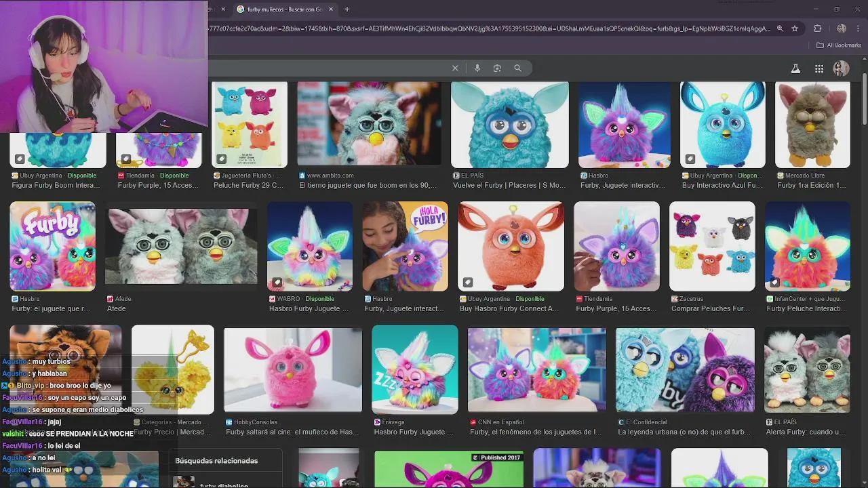868x488 pixels.
Task: Open El Confidencial three Furbies image
Action: [x=685, y=370]
